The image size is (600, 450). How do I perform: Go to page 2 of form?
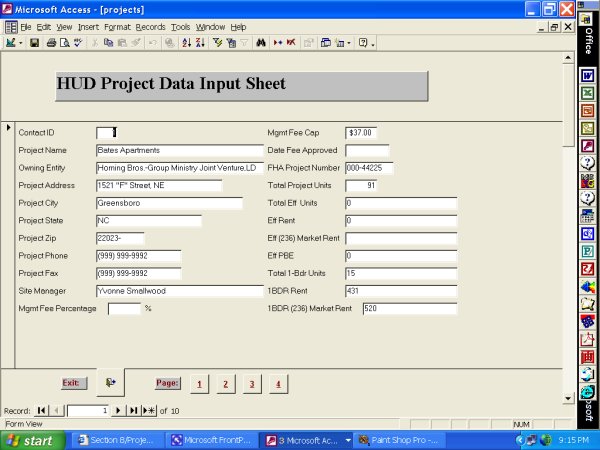(225, 383)
